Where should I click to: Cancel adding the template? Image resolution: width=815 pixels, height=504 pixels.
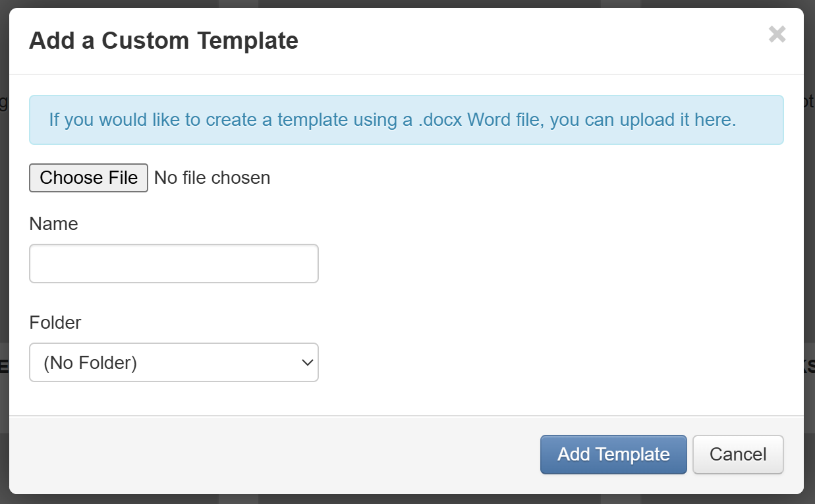(738, 455)
